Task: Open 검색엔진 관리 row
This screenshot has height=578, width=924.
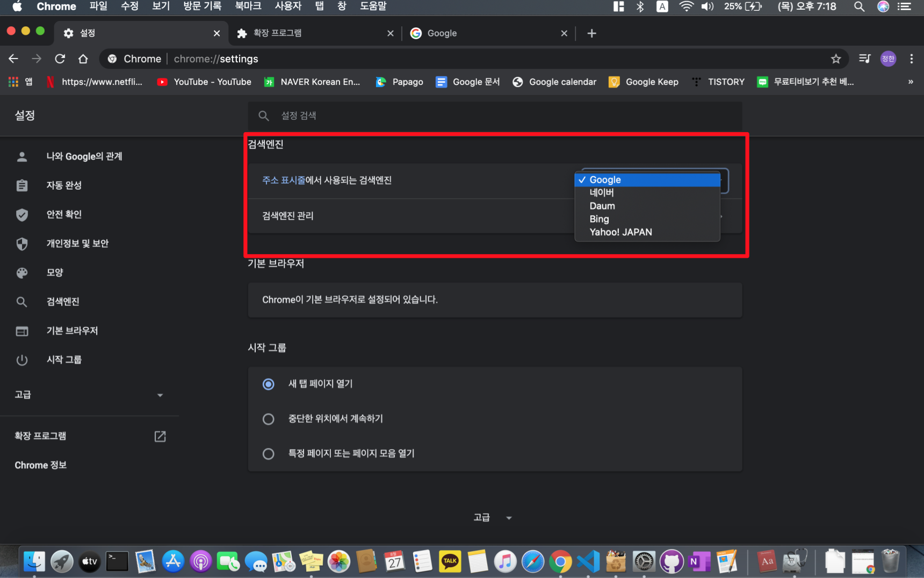Action: coord(495,216)
